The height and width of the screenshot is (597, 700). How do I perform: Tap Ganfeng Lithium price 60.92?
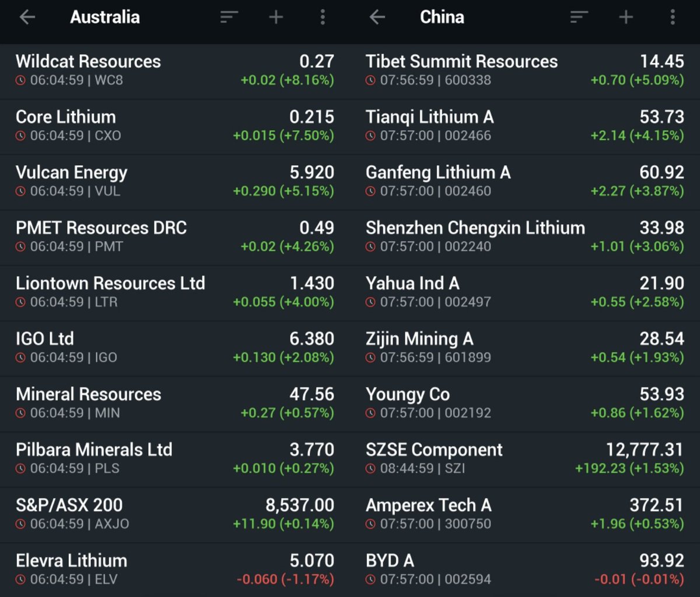(x=662, y=172)
